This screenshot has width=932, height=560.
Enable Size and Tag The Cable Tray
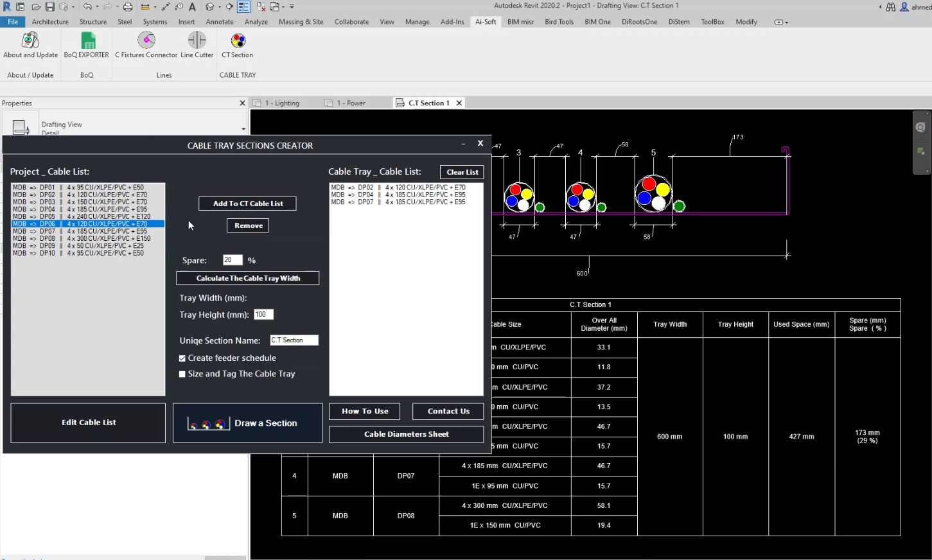pyautogui.click(x=182, y=374)
